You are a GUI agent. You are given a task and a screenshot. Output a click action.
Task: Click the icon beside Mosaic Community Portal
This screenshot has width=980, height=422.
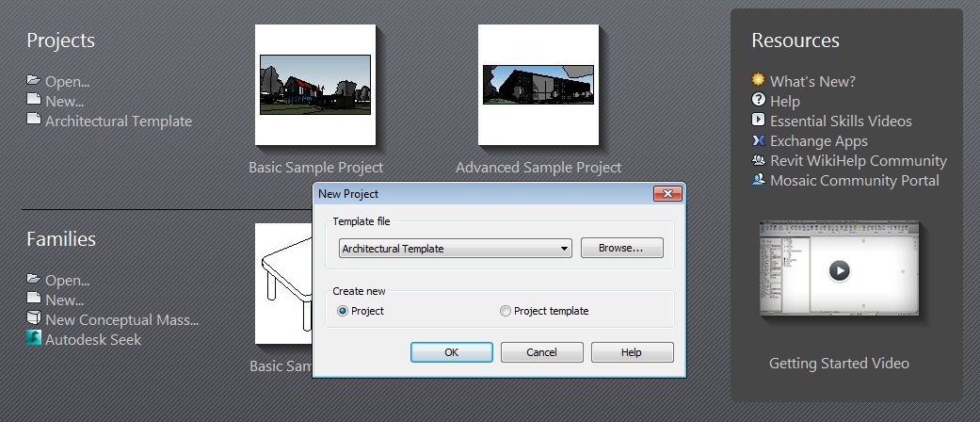[758, 180]
